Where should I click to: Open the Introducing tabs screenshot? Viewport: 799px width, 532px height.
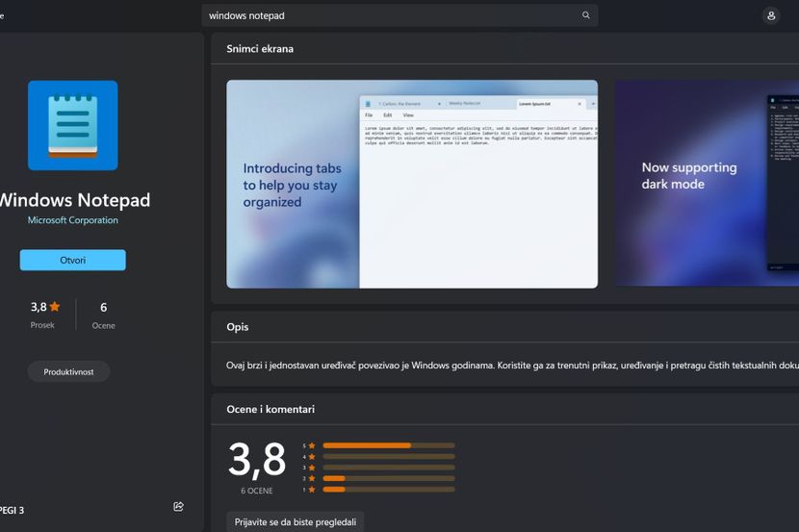[x=412, y=184]
